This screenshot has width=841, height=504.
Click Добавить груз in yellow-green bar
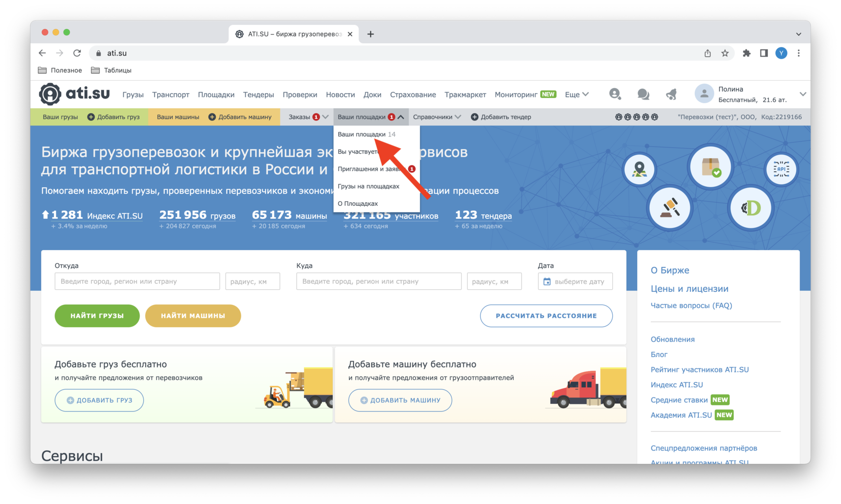[114, 117]
